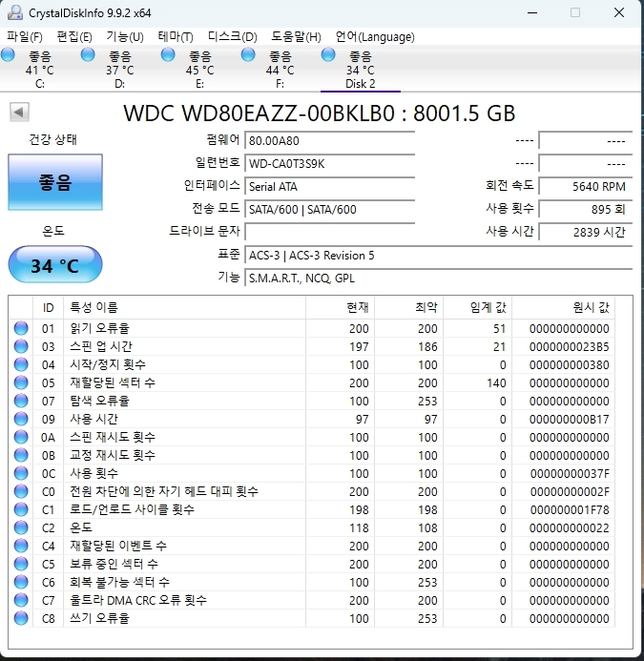This screenshot has height=661, width=644.
Task: Click the 좋음 health status button
Action: (55, 182)
